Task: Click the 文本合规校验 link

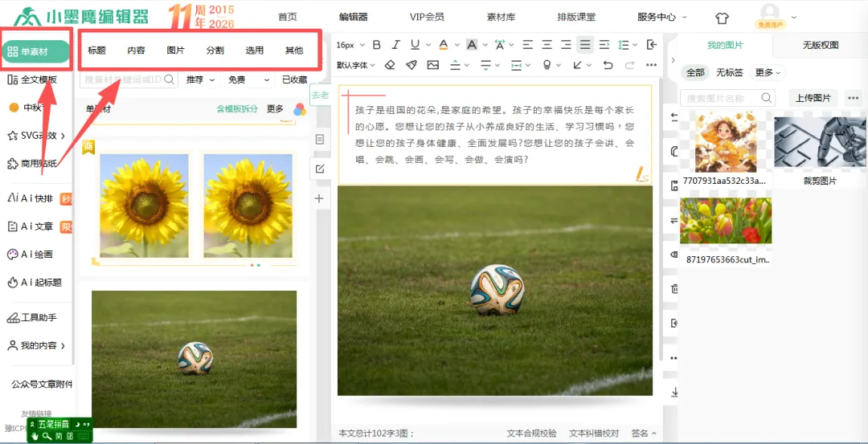Action: pyautogui.click(x=531, y=434)
